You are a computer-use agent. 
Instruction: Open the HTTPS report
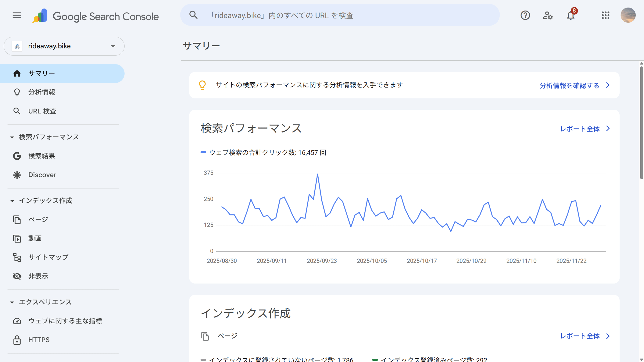pyautogui.click(x=38, y=340)
